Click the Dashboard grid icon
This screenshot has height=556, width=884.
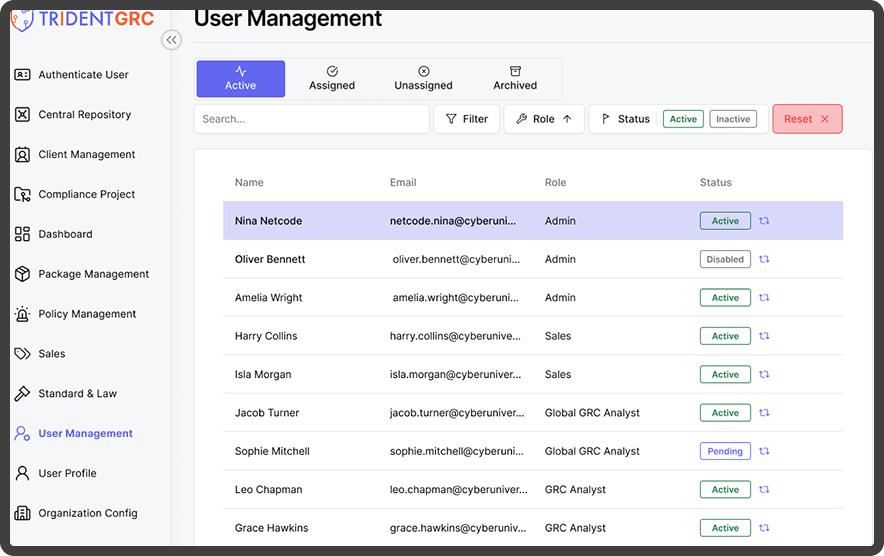(x=22, y=234)
